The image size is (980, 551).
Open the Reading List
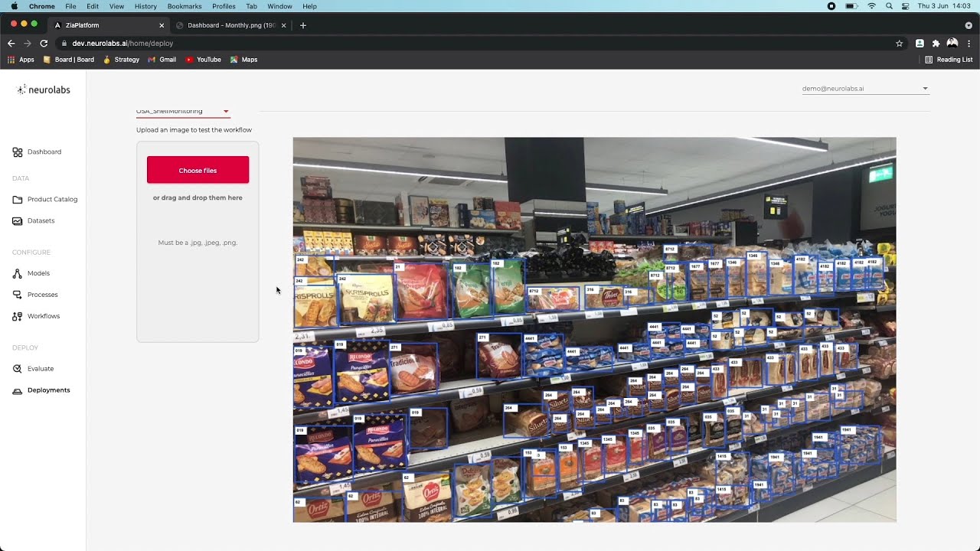(949, 60)
